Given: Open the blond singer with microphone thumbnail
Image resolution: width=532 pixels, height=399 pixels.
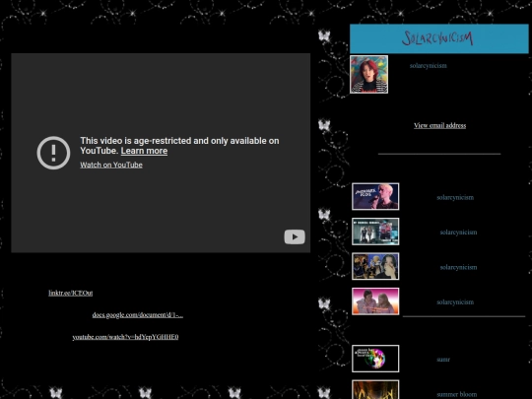Looking at the screenshot, I should coord(375,196).
